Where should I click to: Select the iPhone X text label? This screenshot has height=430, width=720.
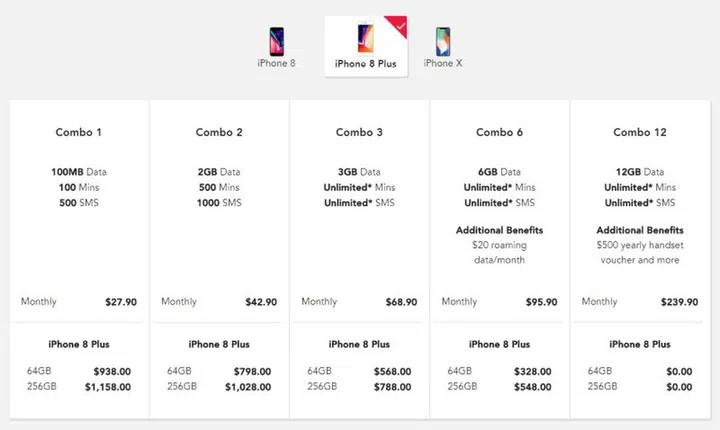tap(443, 63)
